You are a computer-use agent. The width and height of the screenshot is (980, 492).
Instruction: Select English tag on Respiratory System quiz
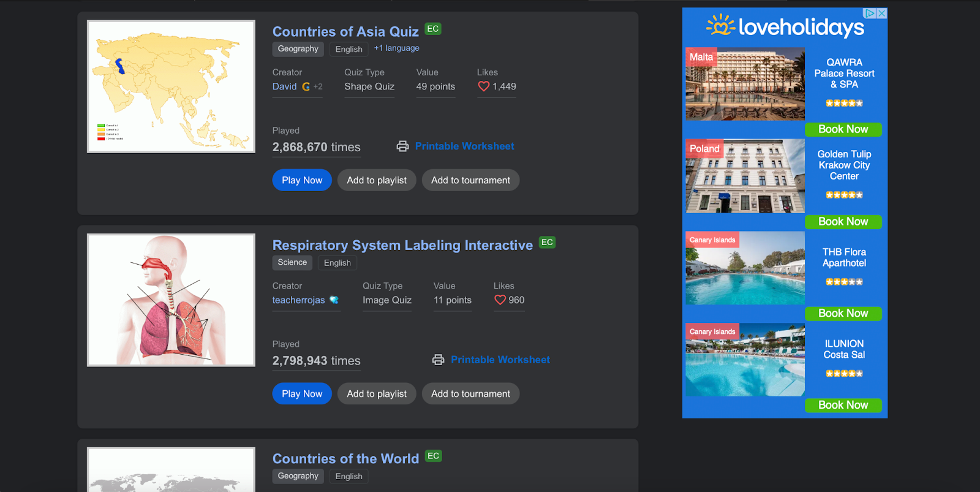point(337,262)
